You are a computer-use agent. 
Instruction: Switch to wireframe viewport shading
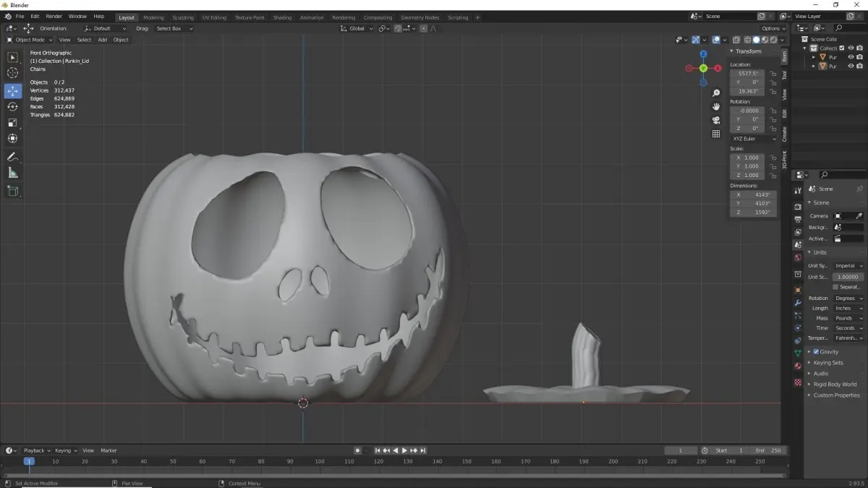(748, 40)
